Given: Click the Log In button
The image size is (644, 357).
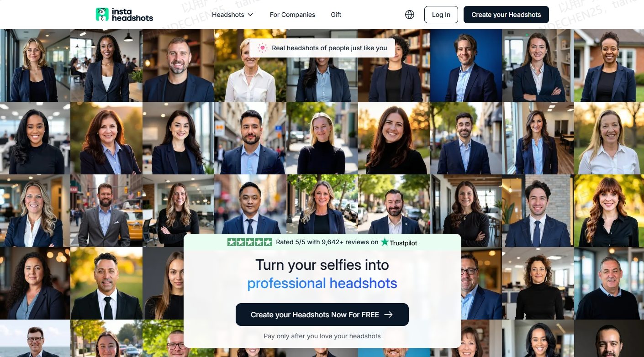Looking at the screenshot, I should click(x=441, y=15).
